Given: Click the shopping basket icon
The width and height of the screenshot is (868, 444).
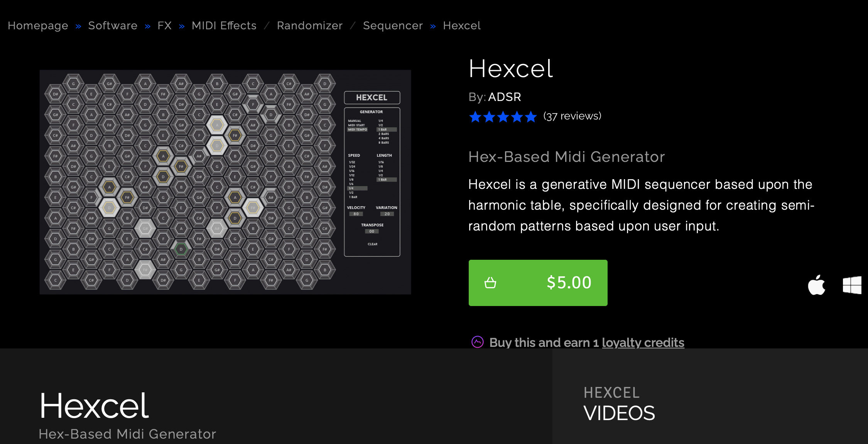Looking at the screenshot, I should [490, 283].
